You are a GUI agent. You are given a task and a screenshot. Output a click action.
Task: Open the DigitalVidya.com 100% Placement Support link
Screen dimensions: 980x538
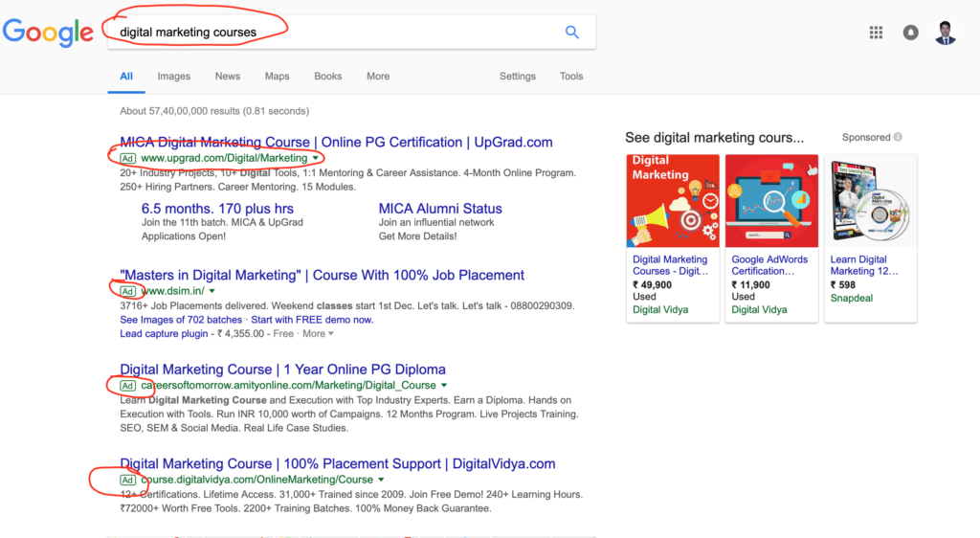click(x=338, y=463)
